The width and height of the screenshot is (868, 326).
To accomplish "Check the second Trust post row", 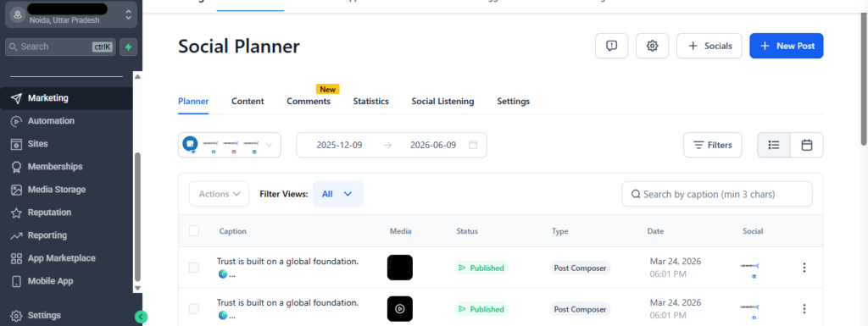I will (x=194, y=309).
